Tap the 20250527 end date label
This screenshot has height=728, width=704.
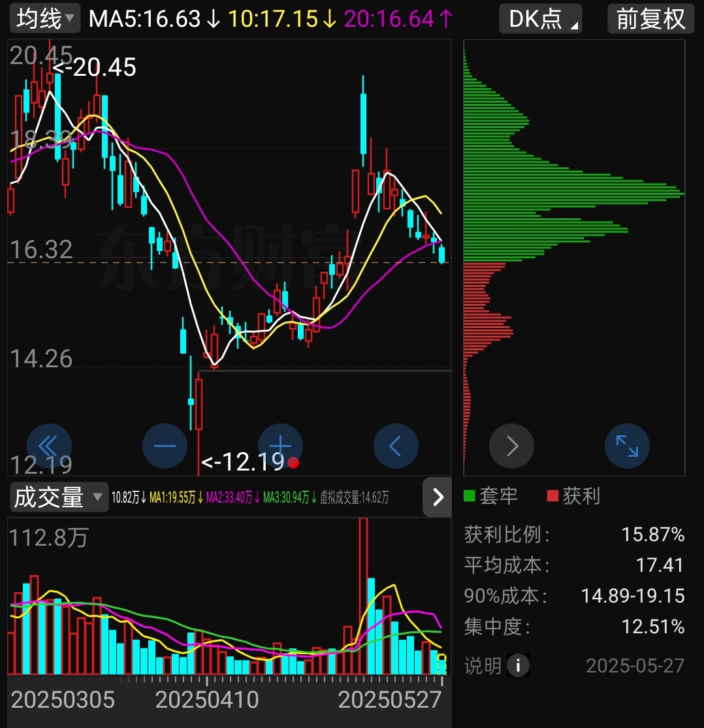[x=390, y=700]
